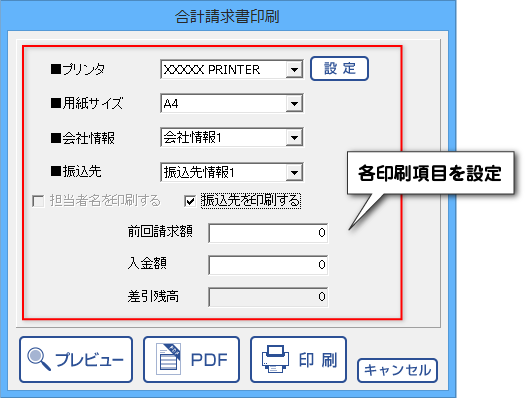Click the 振込先を印刷する label text

tap(251, 201)
